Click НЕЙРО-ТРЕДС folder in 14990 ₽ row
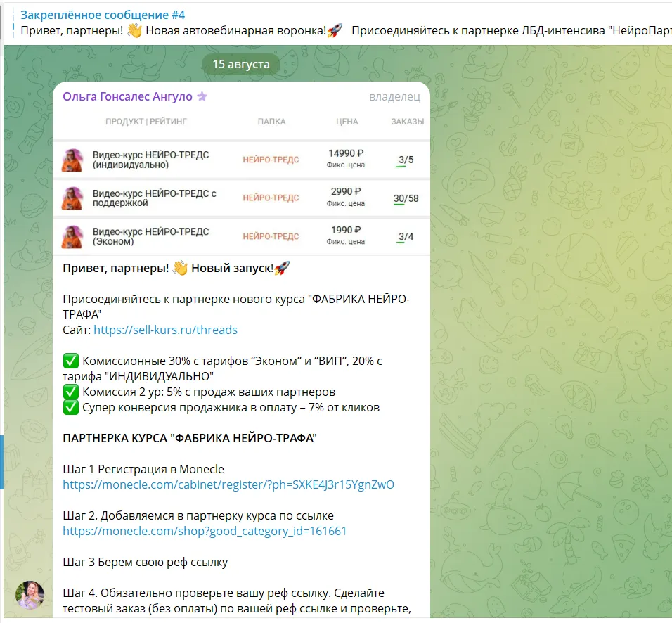Screen dimensions: 672x623 [x=271, y=160]
